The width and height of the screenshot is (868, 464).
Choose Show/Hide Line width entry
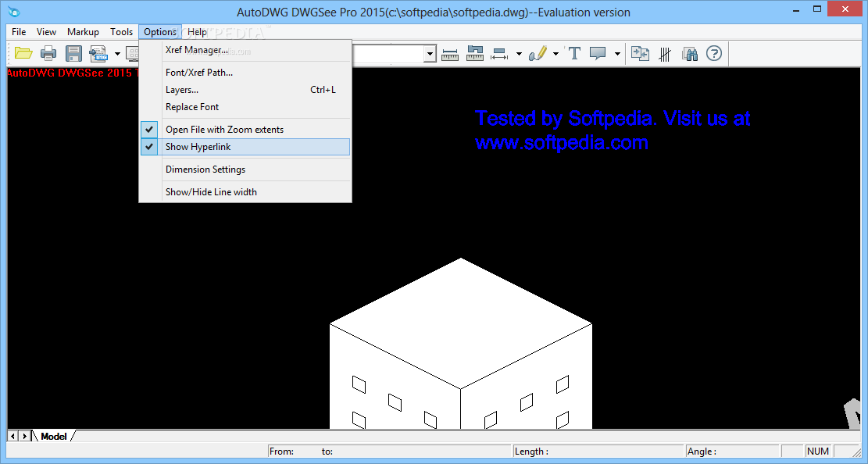tap(245, 192)
